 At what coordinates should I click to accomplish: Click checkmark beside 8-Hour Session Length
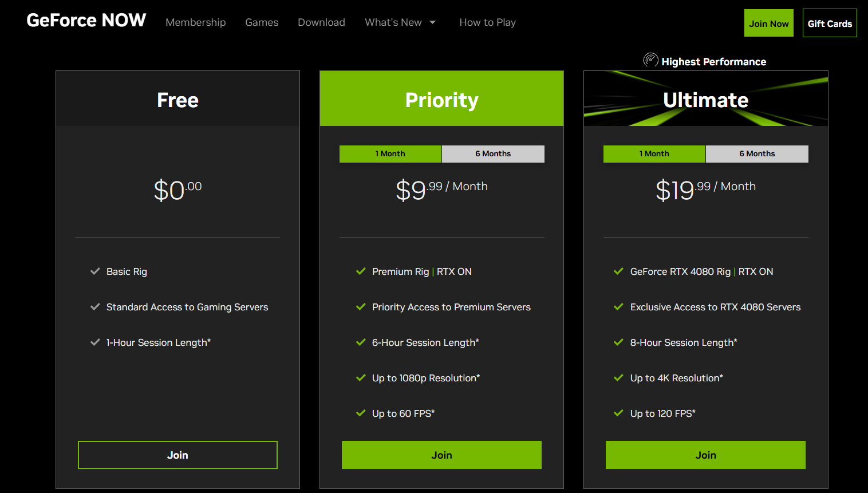click(x=618, y=342)
